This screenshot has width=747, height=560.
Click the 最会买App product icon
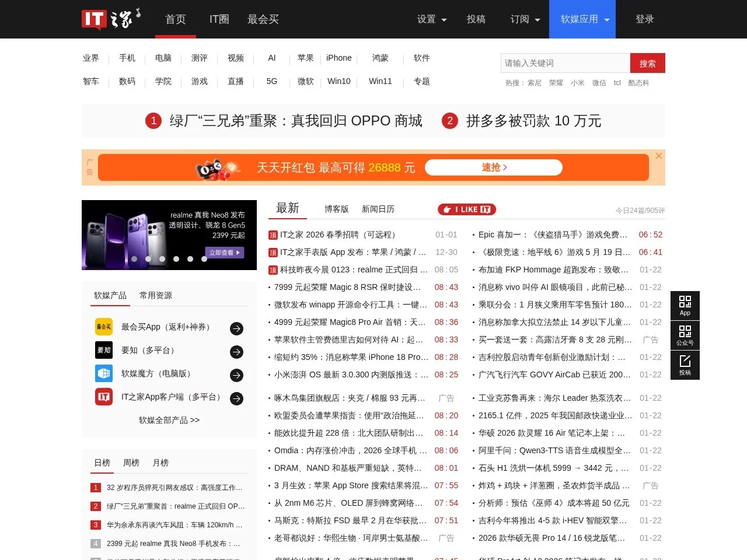(x=104, y=327)
